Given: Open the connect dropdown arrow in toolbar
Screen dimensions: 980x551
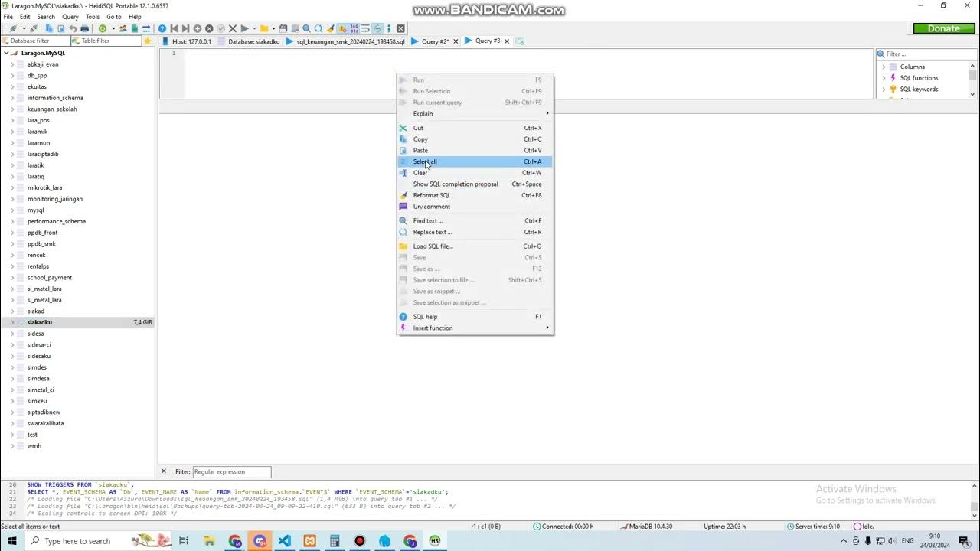Looking at the screenshot, I should pos(24,28).
